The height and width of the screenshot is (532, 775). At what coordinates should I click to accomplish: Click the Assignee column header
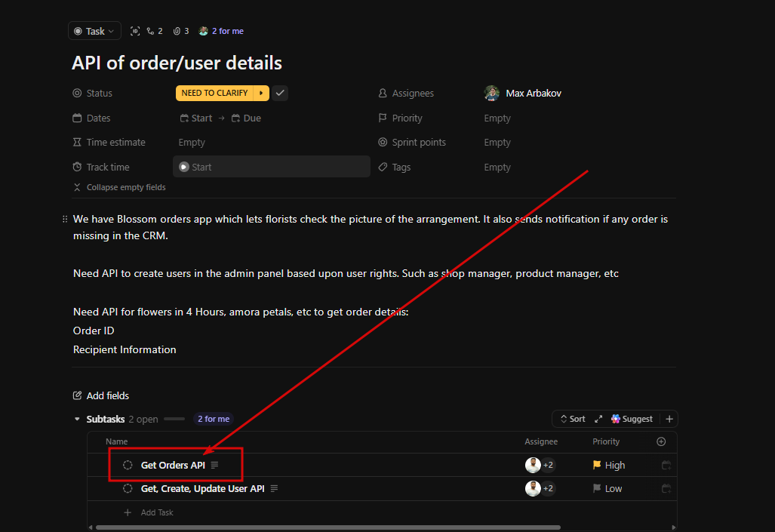[541, 441]
